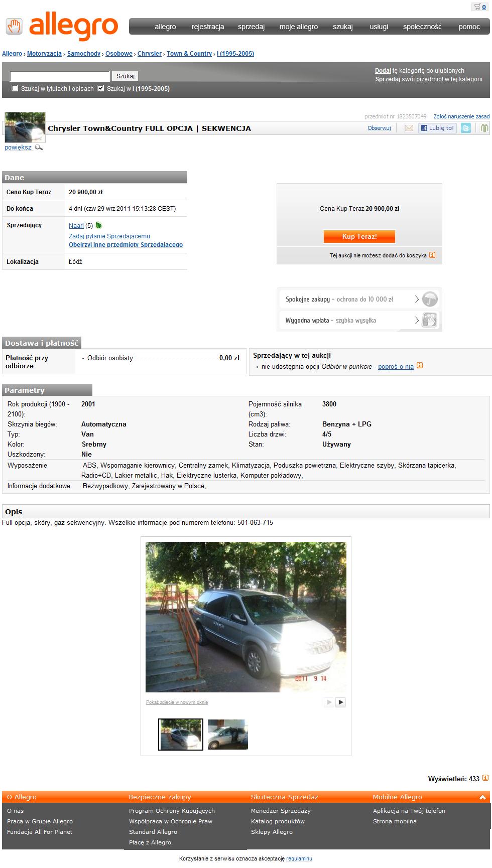Click the magnifier icon next to powiększ
The width and height of the screenshot is (492, 868).
(39, 148)
